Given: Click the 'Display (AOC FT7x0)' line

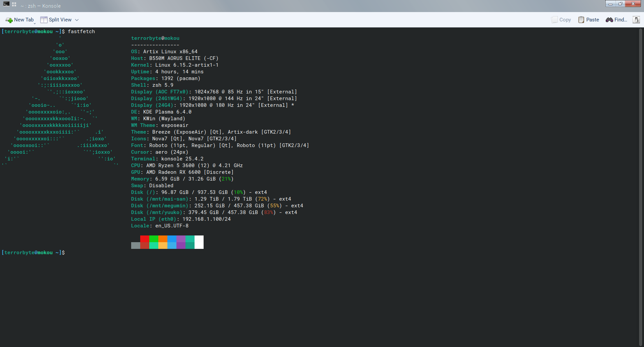Looking at the screenshot, I should [x=214, y=92].
